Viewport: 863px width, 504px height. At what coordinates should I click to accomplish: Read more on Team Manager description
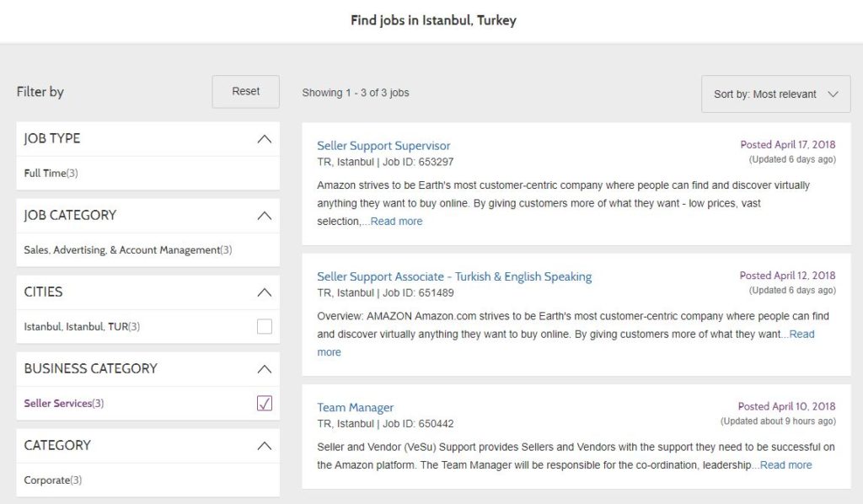tap(786, 465)
